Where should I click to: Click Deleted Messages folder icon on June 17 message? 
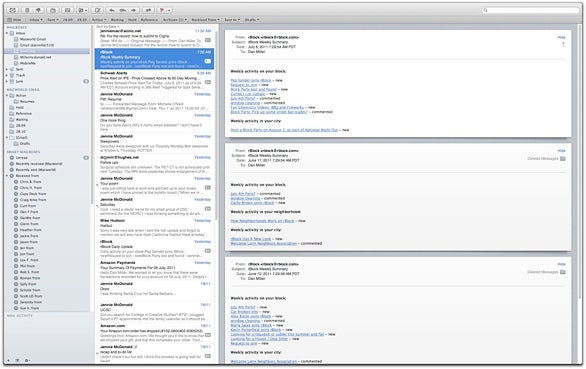(563, 159)
